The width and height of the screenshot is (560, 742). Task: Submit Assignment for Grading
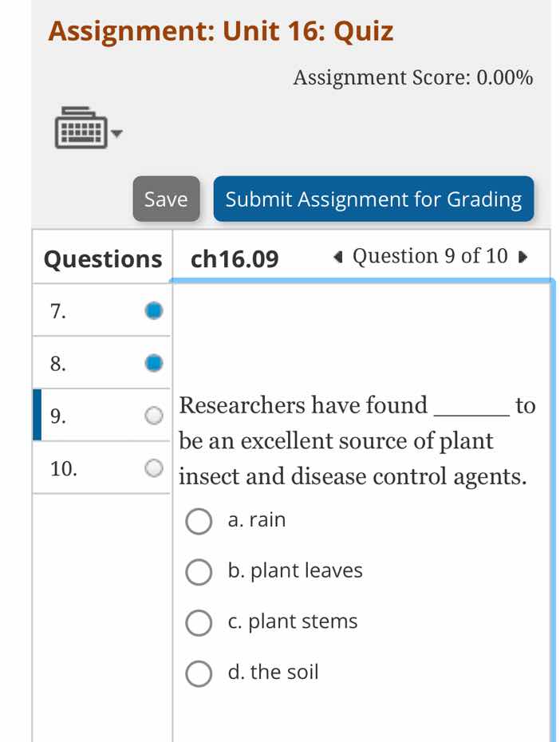[373, 199]
